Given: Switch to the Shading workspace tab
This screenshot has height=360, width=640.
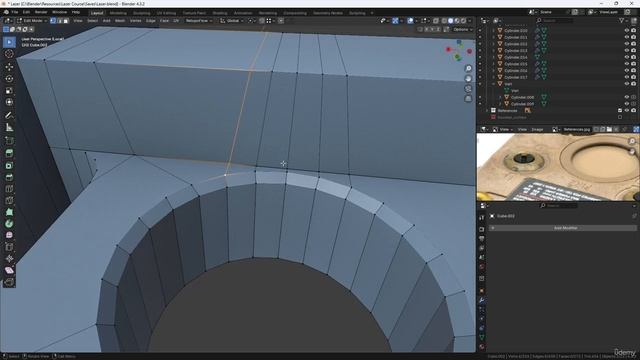Looking at the screenshot, I should (220, 13).
